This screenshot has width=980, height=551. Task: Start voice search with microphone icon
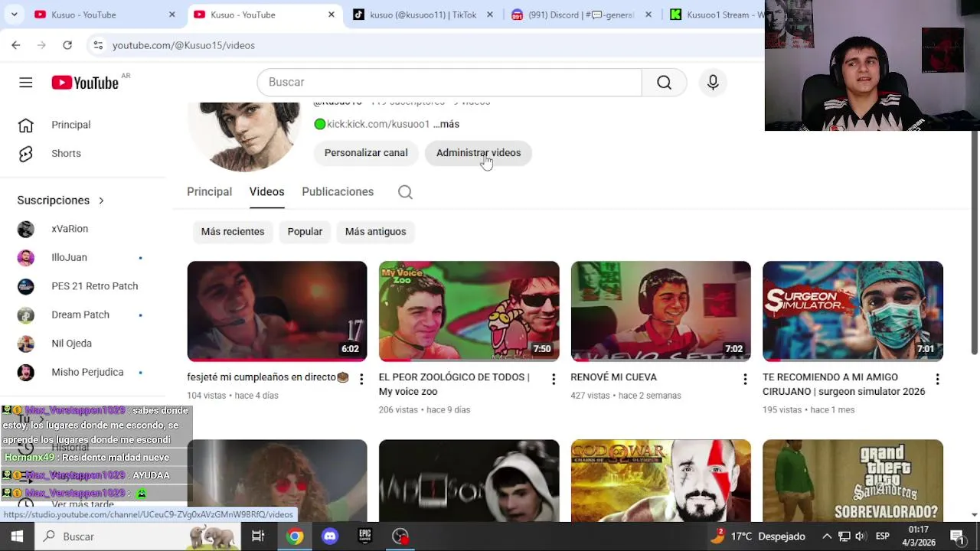[713, 83]
